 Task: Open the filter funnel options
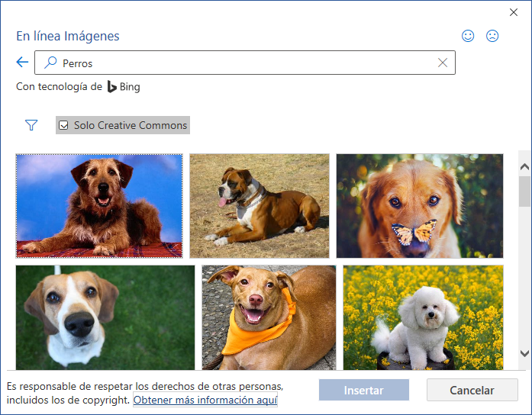[31, 125]
